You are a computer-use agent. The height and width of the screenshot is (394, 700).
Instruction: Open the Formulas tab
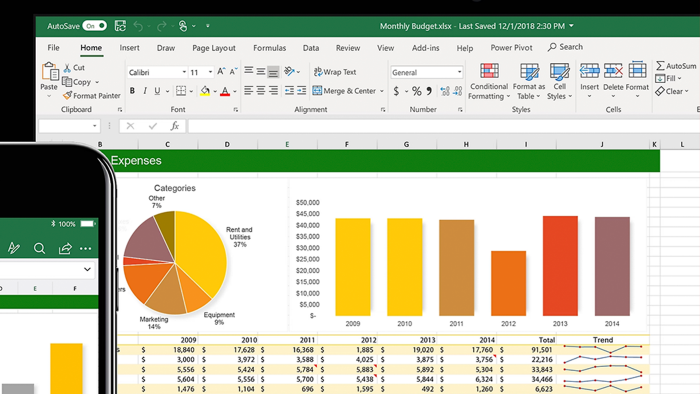[x=269, y=48]
